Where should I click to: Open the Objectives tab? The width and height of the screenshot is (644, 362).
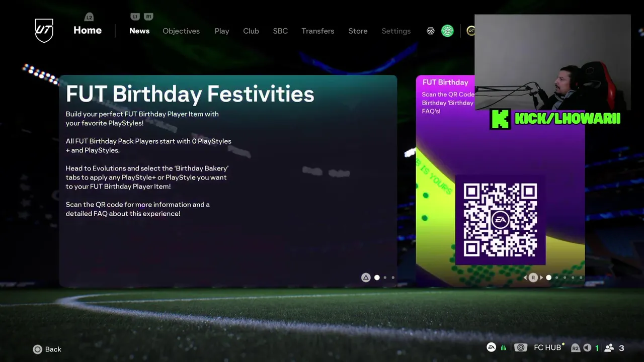[x=181, y=31]
